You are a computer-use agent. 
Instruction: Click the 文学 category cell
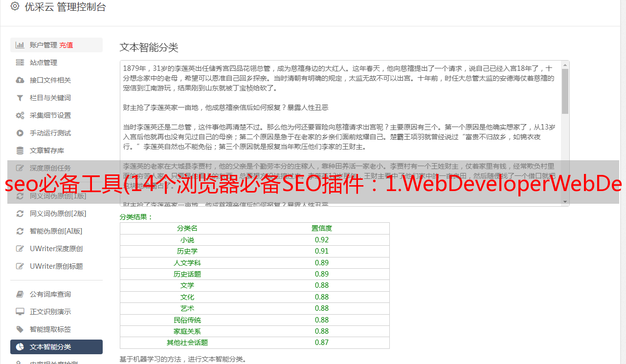(187, 285)
